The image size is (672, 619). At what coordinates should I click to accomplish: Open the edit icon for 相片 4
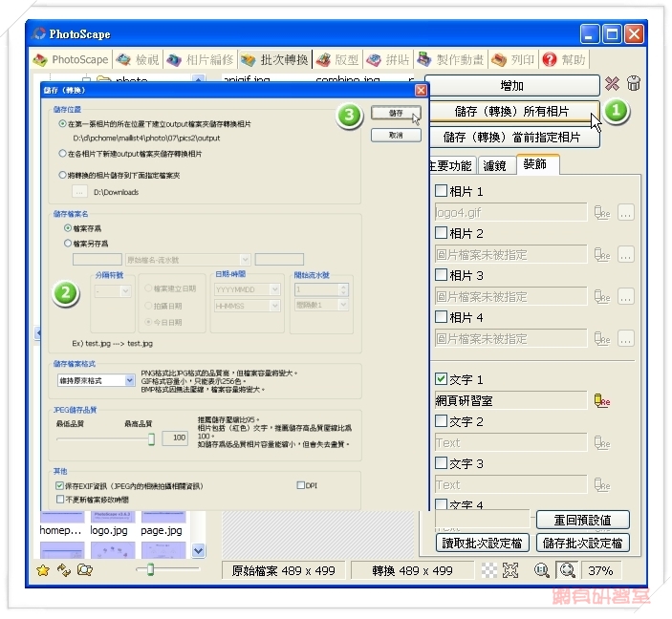[x=601, y=338]
